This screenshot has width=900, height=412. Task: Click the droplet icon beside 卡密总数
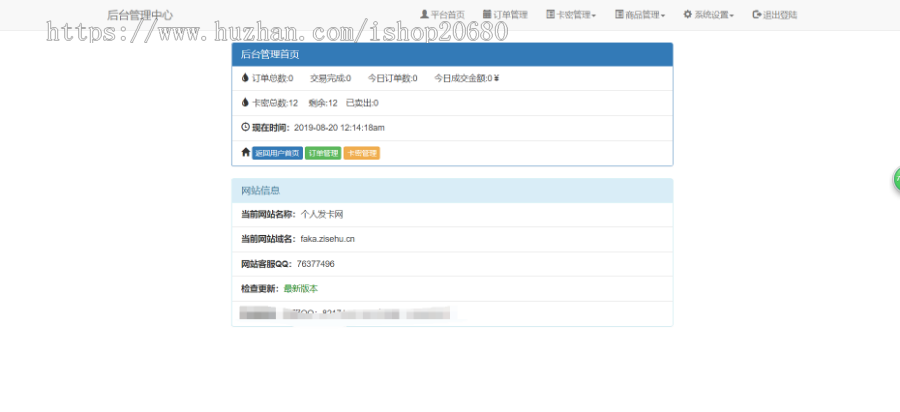pos(245,102)
